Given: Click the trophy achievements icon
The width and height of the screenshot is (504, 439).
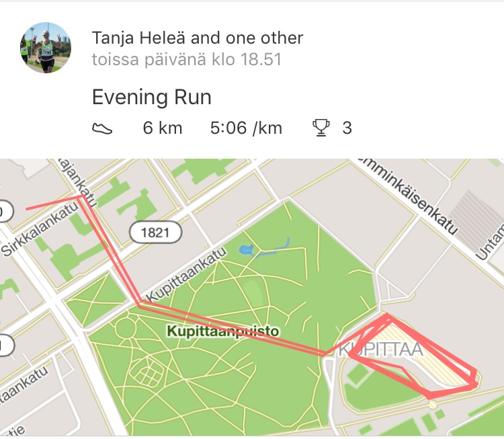Looking at the screenshot, I should 321,128.
